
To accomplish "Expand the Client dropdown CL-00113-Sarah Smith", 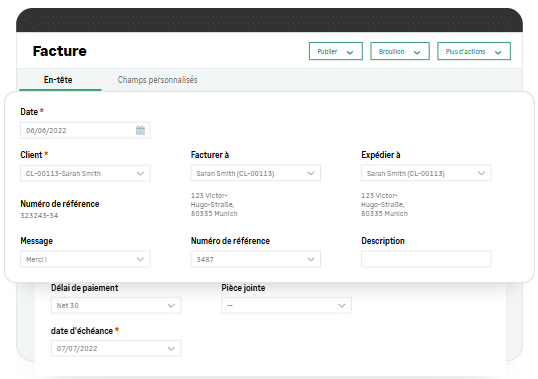I will coord(85,173).
